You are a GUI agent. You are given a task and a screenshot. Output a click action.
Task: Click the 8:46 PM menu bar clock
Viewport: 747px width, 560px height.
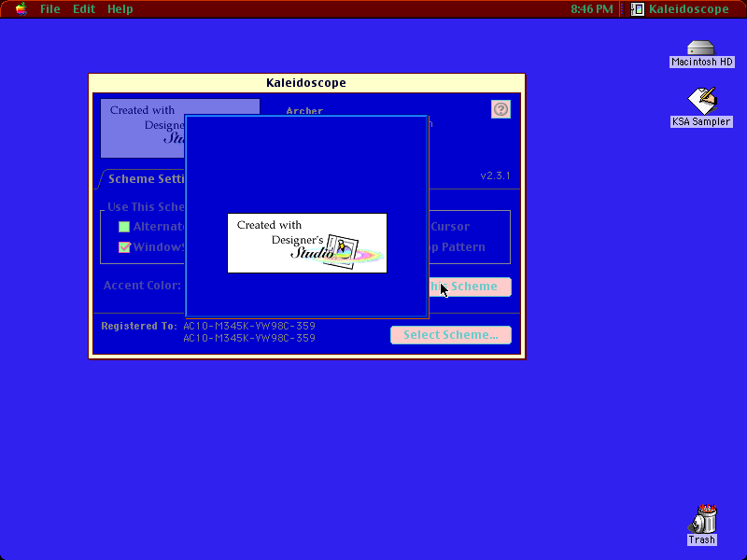point(592,9)
